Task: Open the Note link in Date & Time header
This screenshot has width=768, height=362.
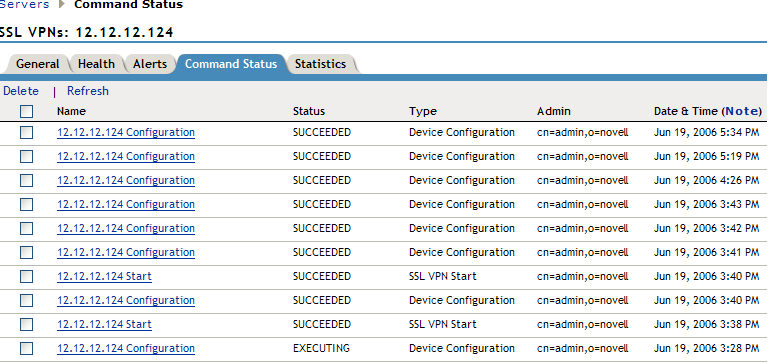Action: (741, 111)
